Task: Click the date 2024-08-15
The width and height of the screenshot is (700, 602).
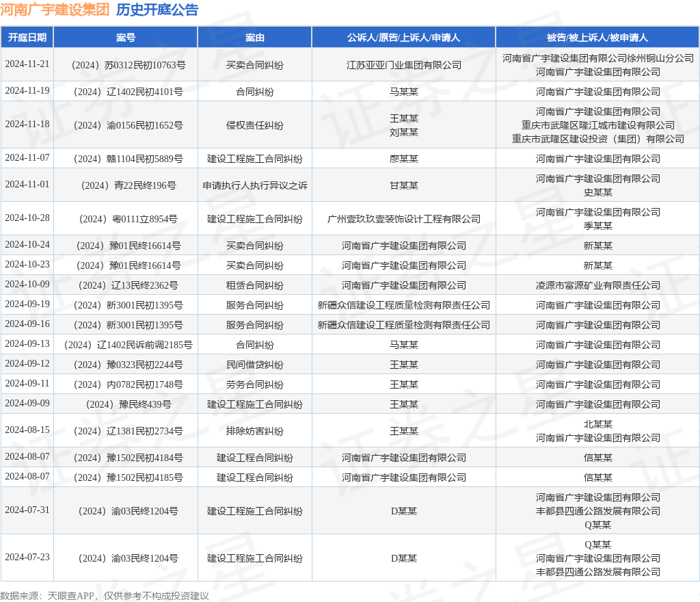Action: [27, 430]
